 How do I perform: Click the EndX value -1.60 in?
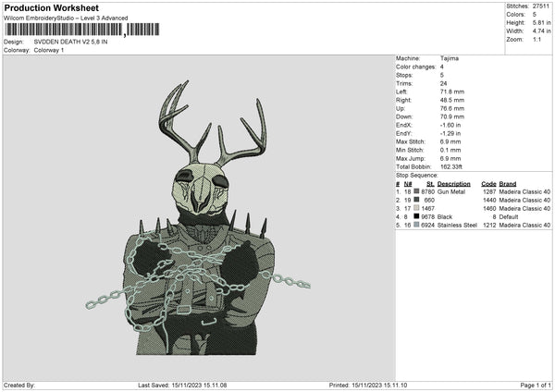(x=450, y=125)
